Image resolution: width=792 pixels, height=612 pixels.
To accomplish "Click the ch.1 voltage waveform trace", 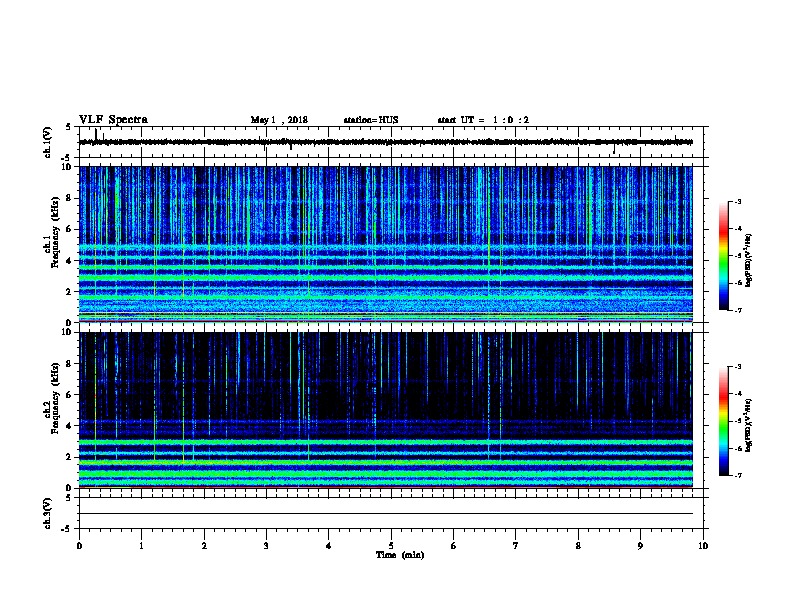I will coord(386,142).
